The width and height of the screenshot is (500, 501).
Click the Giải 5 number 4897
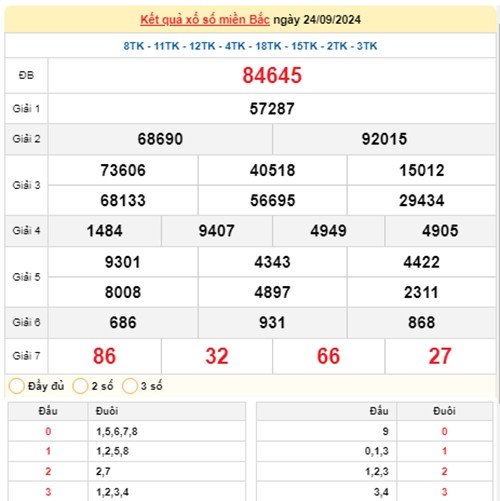[x=272, y=292]
